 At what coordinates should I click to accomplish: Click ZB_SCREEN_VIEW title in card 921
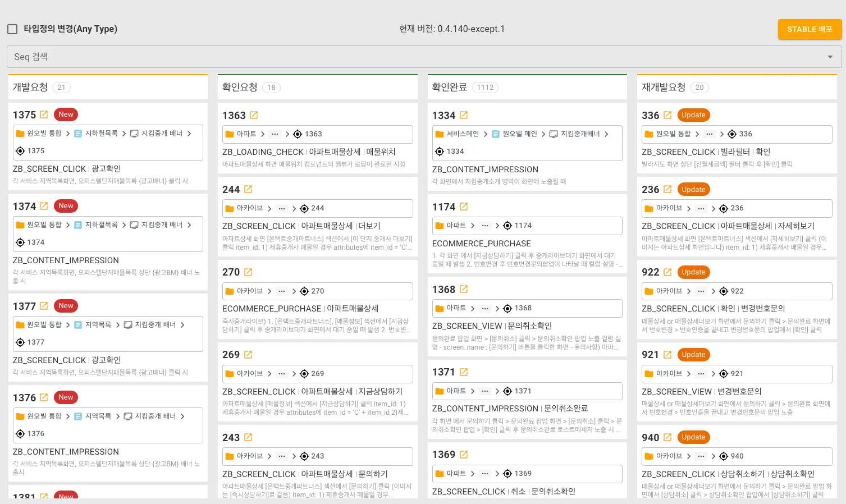(677, 392)
